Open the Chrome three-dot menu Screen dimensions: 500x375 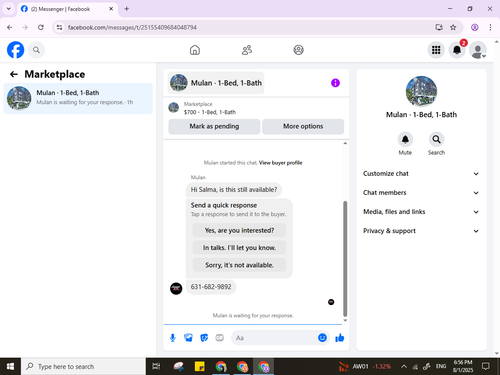coord(490,27)
